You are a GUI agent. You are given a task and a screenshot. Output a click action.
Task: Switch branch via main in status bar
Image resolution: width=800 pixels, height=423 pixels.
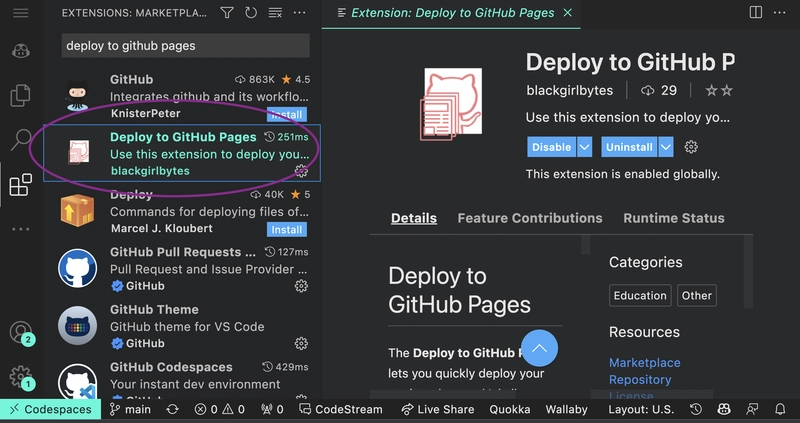point(130,409)
